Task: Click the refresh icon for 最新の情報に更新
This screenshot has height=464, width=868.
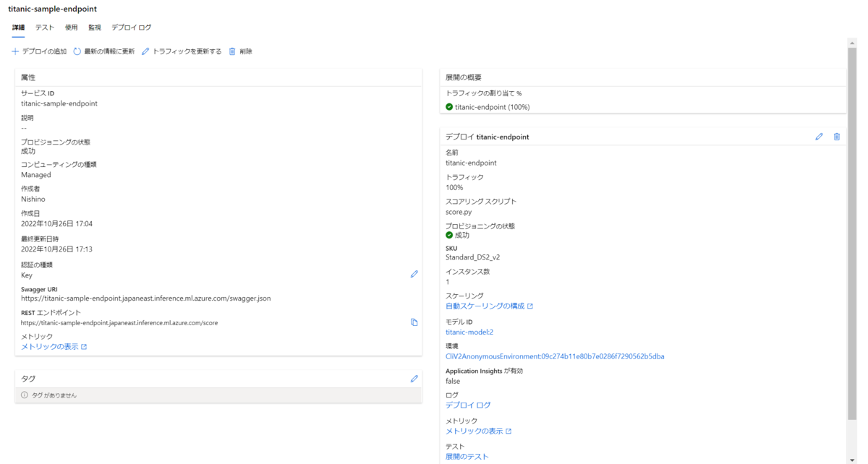Action: (77, 51)
